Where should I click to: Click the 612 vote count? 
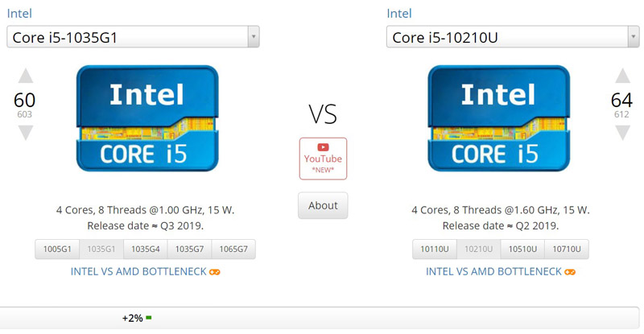tap(621, 114)
